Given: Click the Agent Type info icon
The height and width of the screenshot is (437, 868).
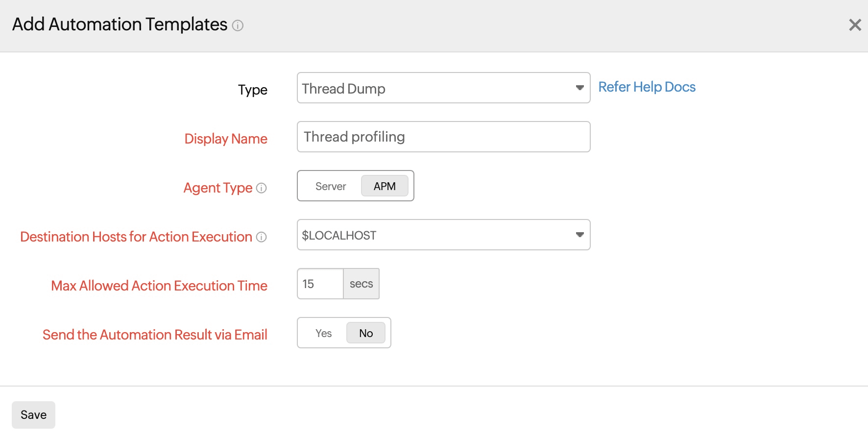Looking at the screenshot, I should [x=262, y=188].
